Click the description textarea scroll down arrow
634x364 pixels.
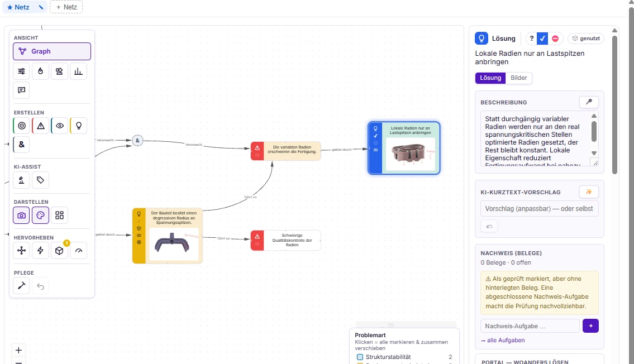click(x=594, y=153)
